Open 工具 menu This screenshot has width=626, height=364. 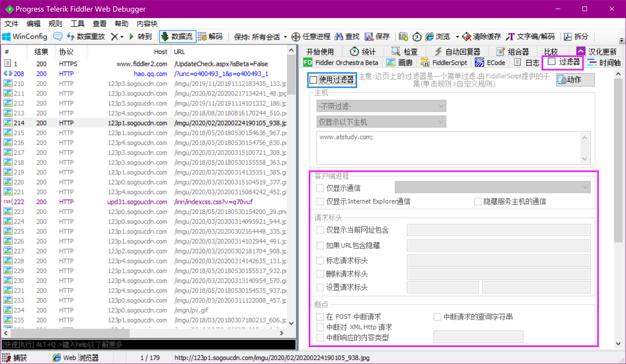tap(77, 24)
